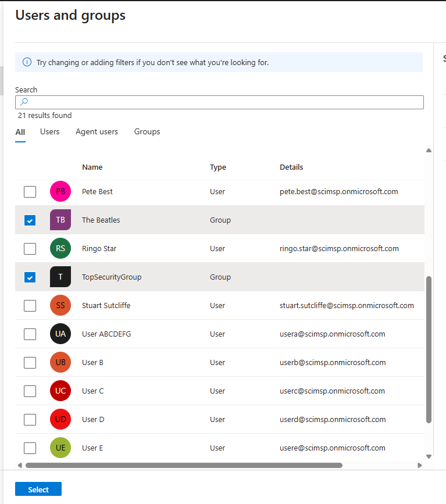Image resolution: width=446 pixels, height=504 pixels.
Task: Click the name Pete Best
Action: click(97, 192)
